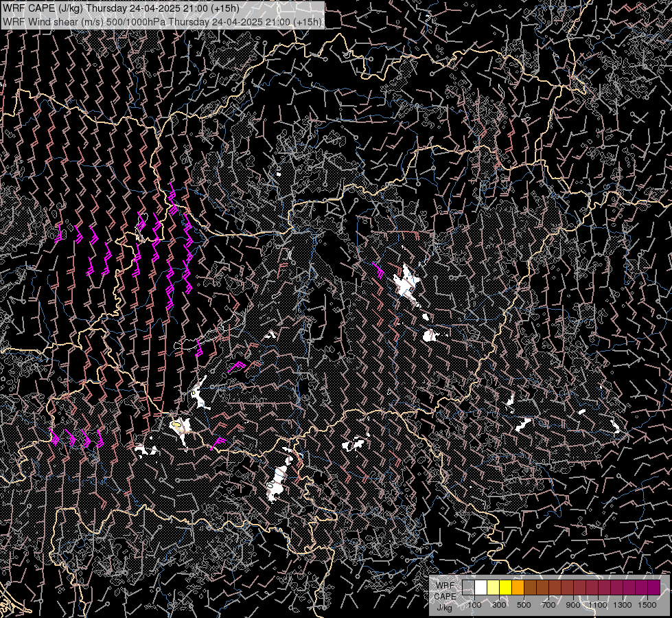Choose the orange CAPE legend swatch
Viewport: 672px width, 618px height.
tap(518, 587)
